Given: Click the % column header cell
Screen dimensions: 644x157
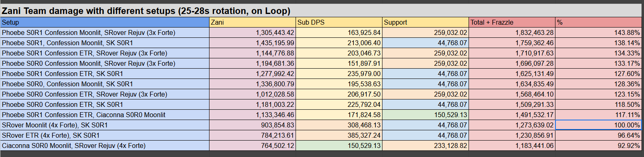Looking at the screenshot, I should pos(598,22).
